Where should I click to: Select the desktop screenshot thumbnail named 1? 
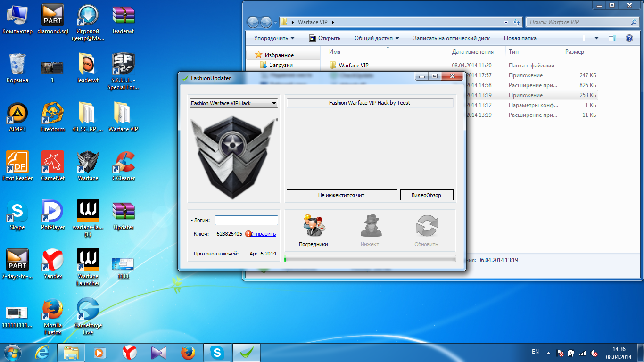click(x=52, y=68)
